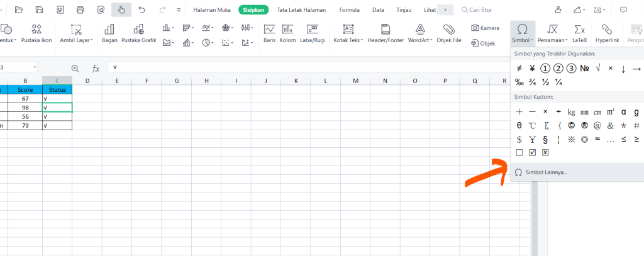The width and height of the screenshot is (644, 256).
Task: Click the formula bar showing √
Action: click(x=308, y=67)
